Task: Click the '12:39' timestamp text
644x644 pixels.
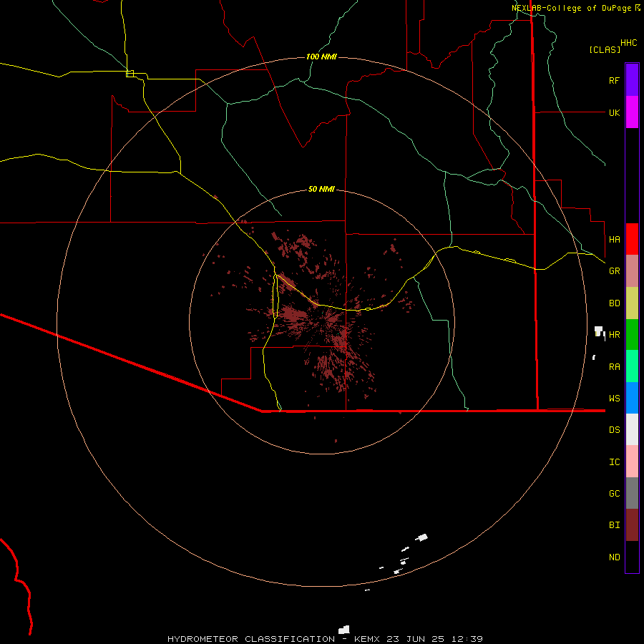Action: click(467, 639)
